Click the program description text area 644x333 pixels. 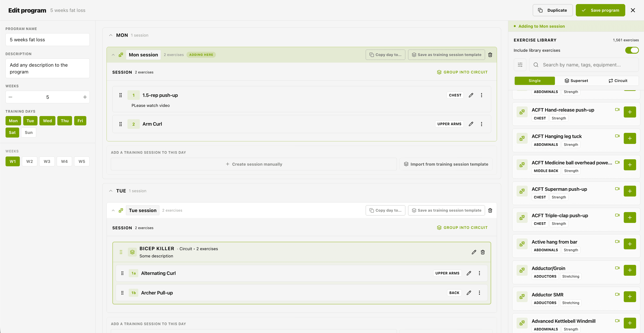(48, 68)
